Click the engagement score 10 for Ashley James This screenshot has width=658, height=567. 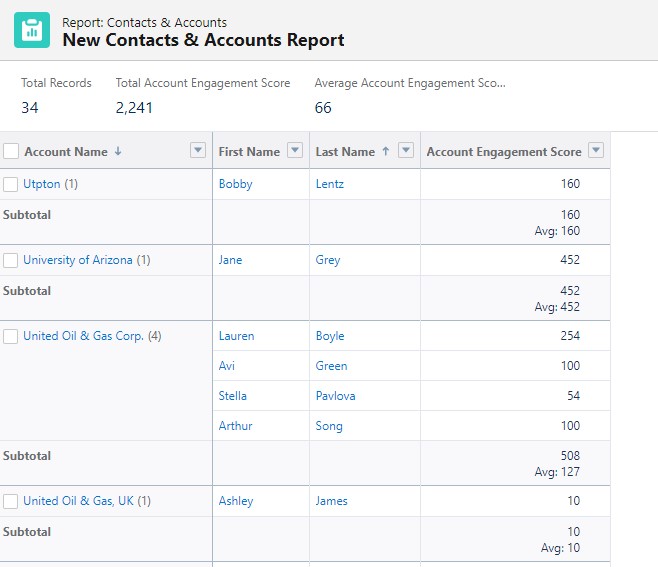coord(574,501)
